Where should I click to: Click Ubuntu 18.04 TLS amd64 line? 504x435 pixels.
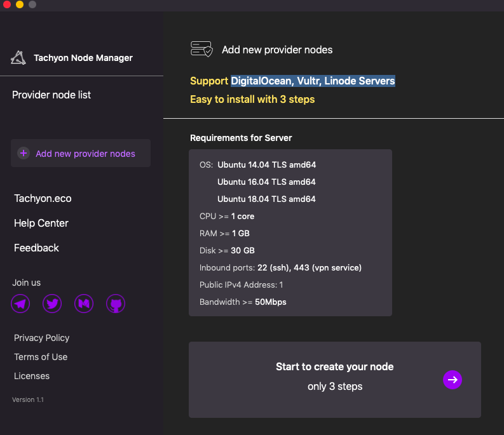[266, 199]
